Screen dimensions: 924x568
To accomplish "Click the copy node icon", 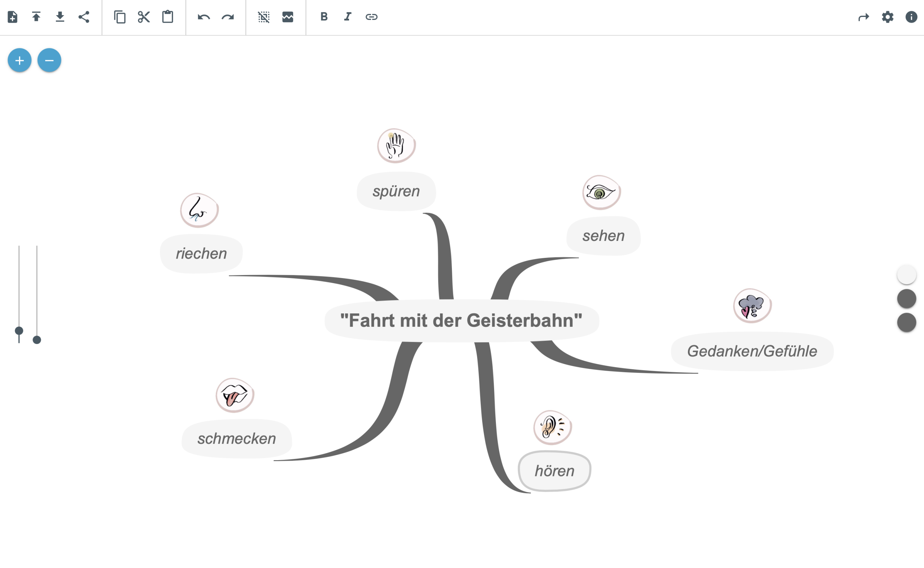I will [x=119, y=17].
